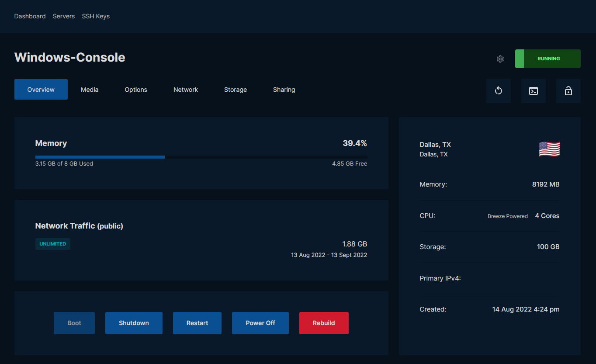Image resolution: width=596 pixels, height=364 pixels.
Task: Select the Network tab
Action: pos(186,90)
